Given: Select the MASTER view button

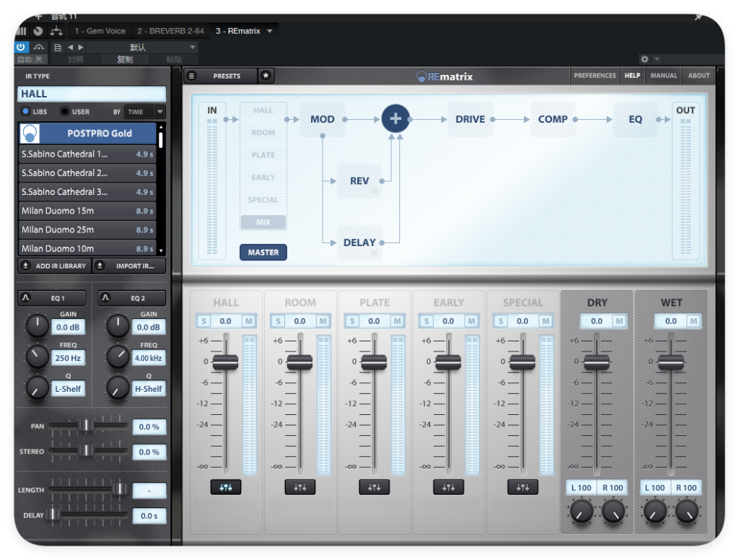Looking at the screenshot, I should 263,252.
